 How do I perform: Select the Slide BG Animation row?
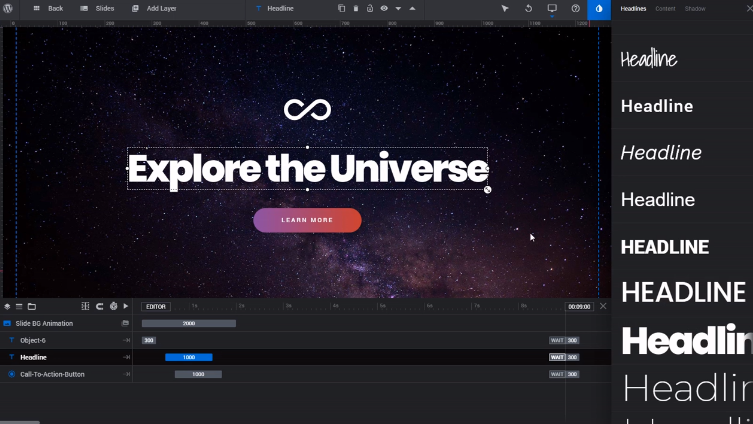(66, 323)
